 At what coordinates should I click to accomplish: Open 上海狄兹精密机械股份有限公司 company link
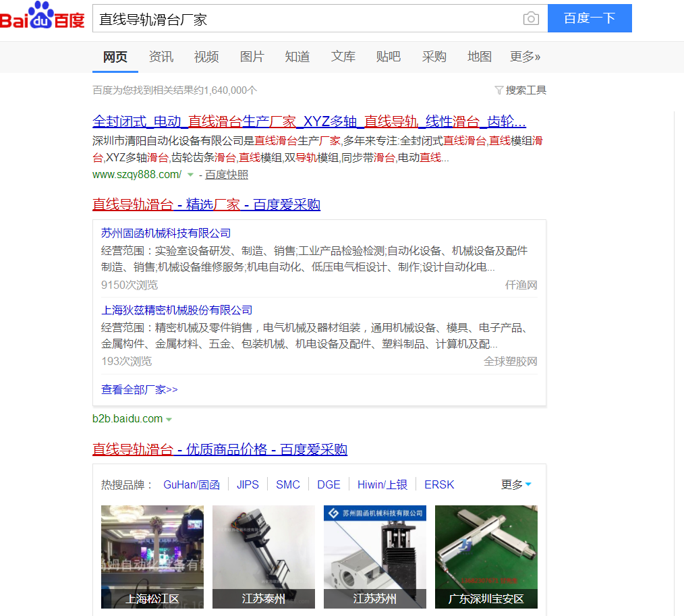[177, 310]
